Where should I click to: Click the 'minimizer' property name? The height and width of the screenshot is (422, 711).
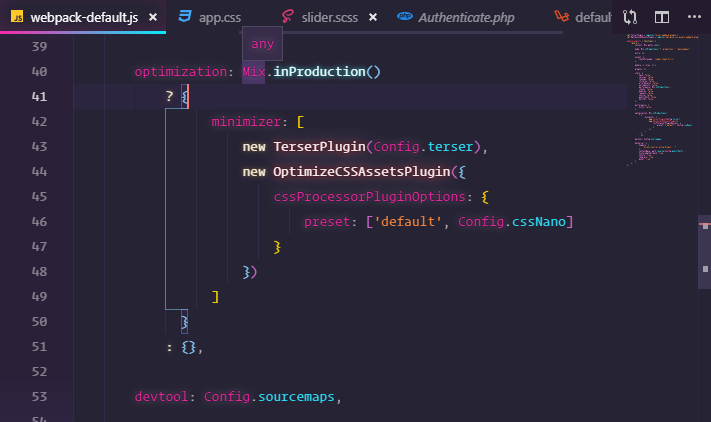pos(246,121)
